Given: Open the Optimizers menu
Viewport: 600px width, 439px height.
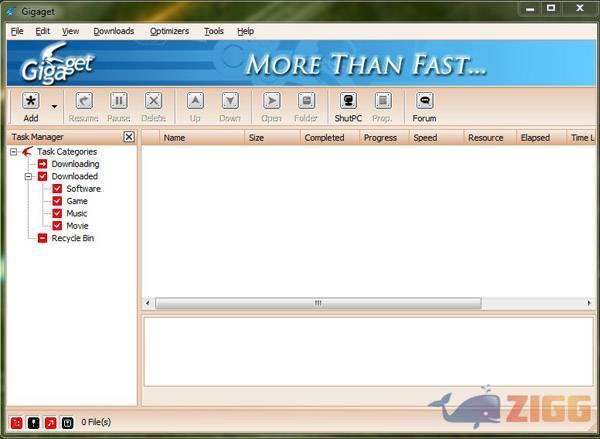Looking at the screenshot, I should (169, 31).
